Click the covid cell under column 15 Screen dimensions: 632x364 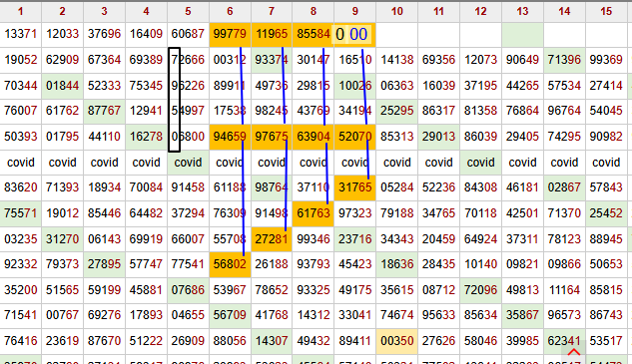[606, 163]
